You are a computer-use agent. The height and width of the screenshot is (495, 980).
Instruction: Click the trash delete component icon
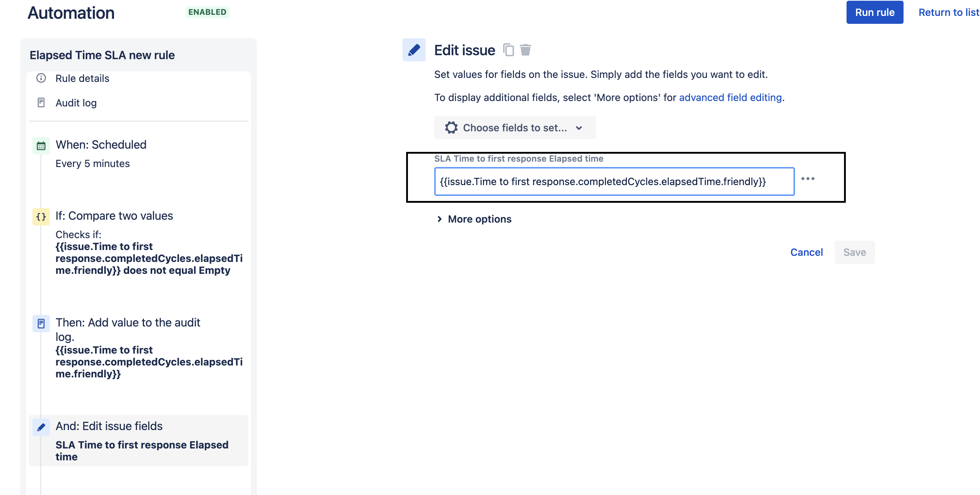coord(526,50)
